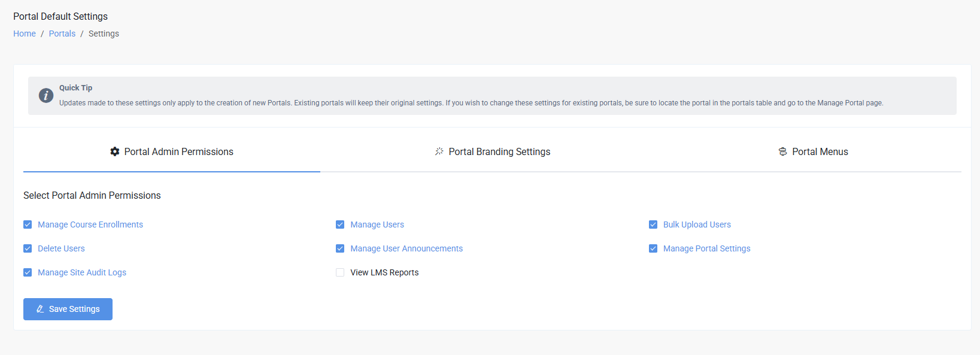This screenshot has width=980, height=355.
Task: Disable Manage Portal Settings permission checkbox
Action: tap(653, 248)
